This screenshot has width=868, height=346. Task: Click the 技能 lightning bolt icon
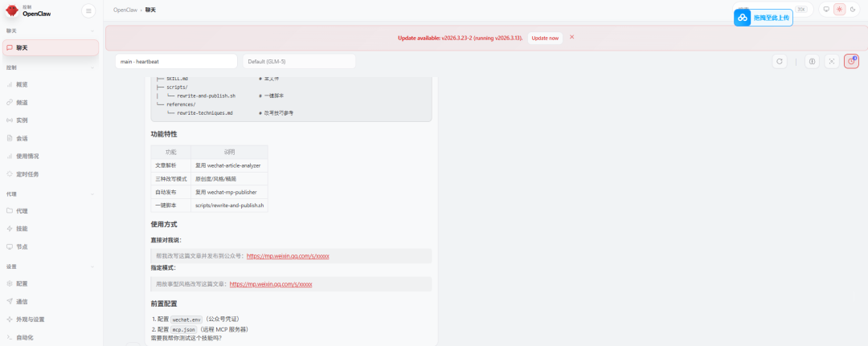(x=10, y=228)
